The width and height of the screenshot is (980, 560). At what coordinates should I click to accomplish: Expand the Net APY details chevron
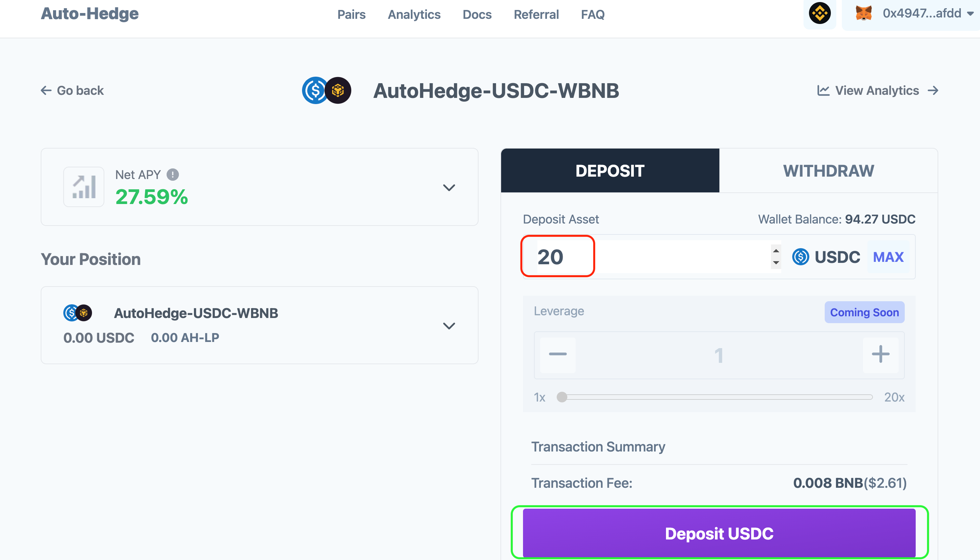[449, 188]
